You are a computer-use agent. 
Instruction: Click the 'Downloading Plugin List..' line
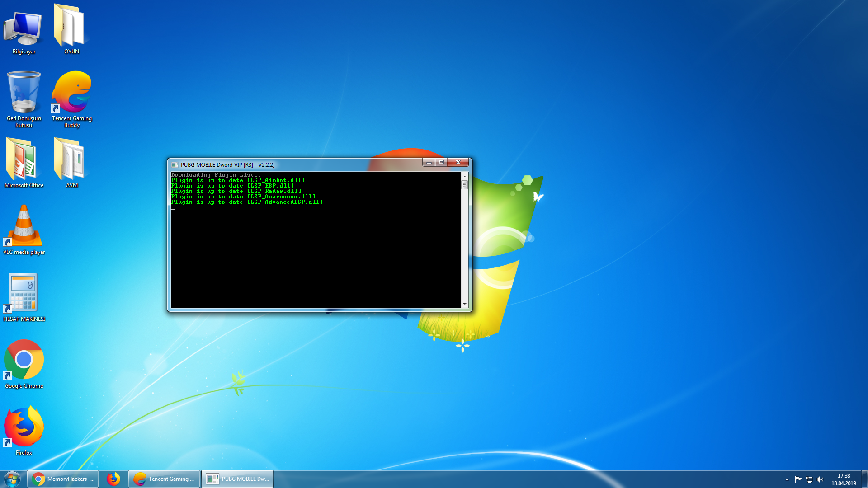pos(216,175)
